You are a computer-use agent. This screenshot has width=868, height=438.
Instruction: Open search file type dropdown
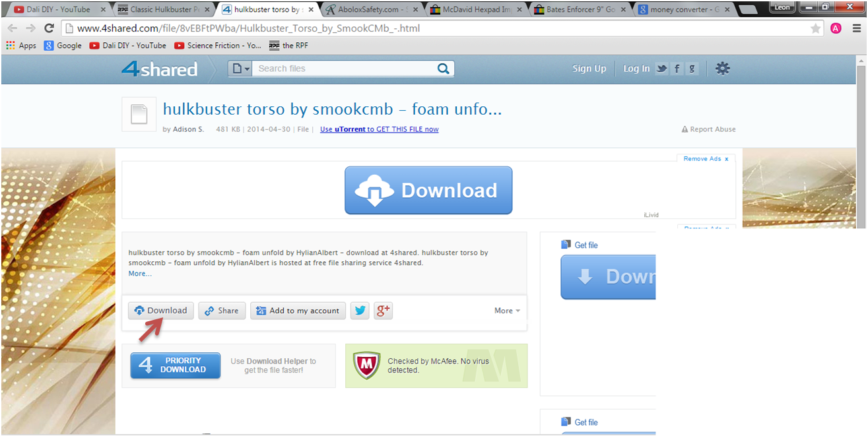tap(241, 69)
